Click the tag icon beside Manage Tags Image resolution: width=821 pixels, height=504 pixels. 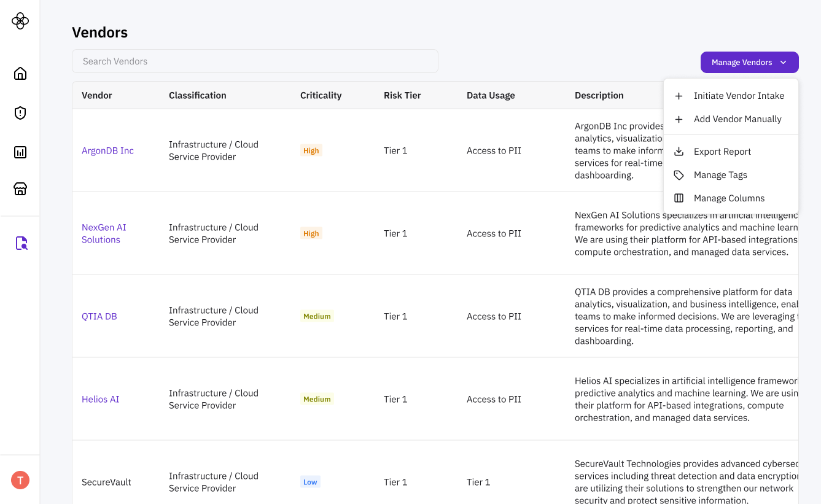(x=679, y=175)
